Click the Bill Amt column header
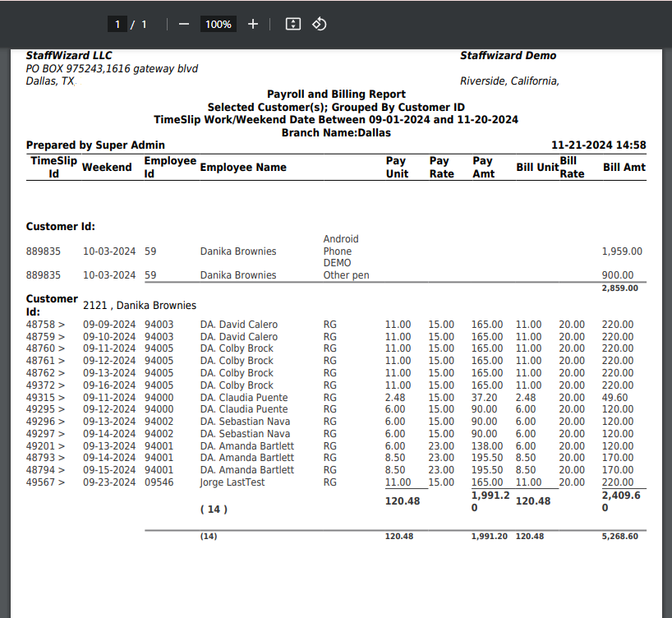The image size is (672, 618). pyautogui.click(x=624, y=168)
